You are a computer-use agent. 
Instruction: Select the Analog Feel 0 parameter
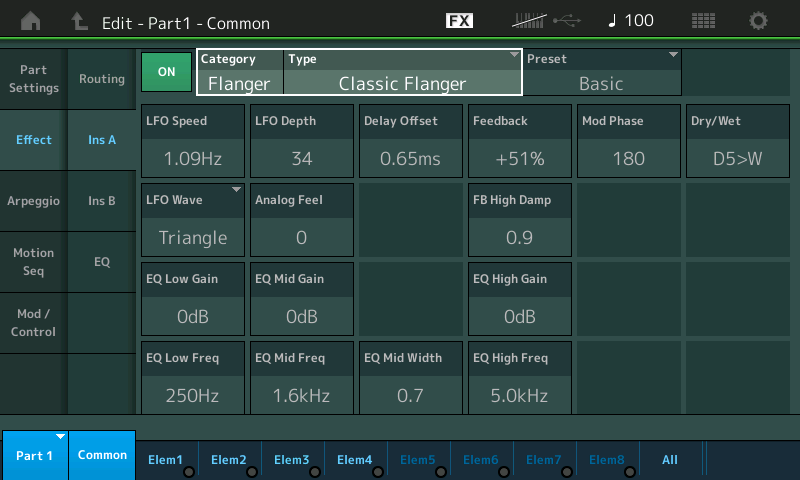tap(302, 220)
